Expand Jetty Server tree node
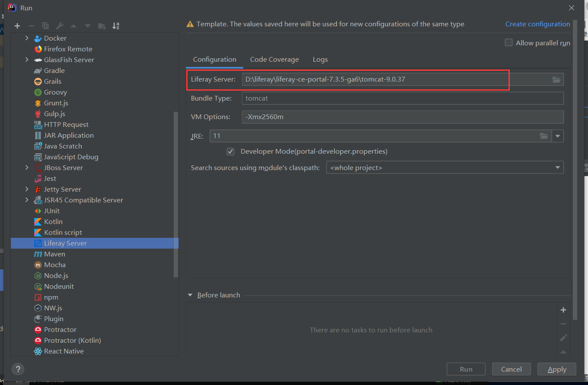Screen dimensions: 588x385 point(27,189)
